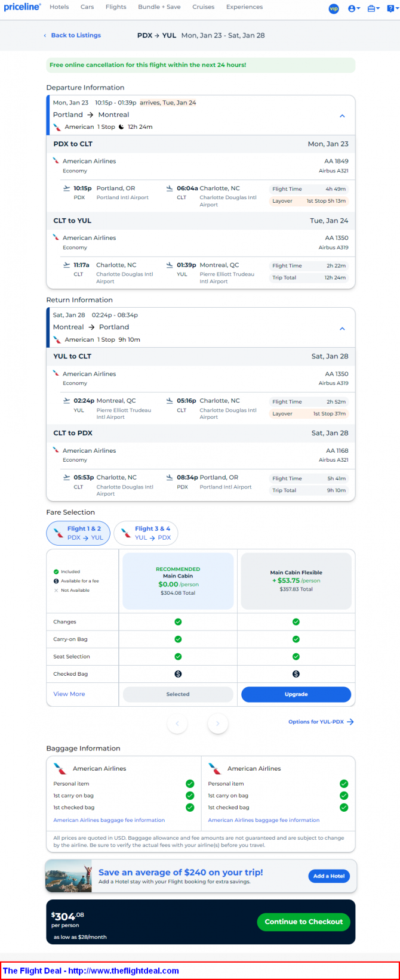Click takeoff icon for YUL 02:24p departure
The height and width of the screenshot is (980, 400).
66,401
